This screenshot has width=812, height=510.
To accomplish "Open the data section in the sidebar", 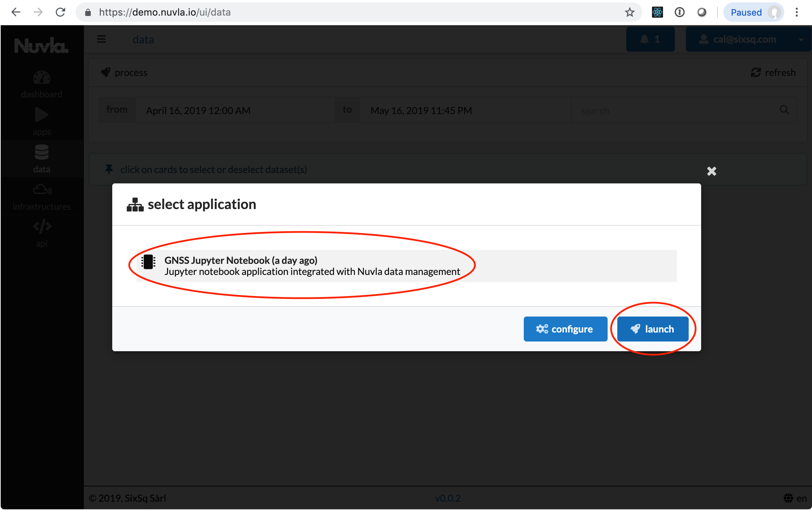I will coord(42,159).
